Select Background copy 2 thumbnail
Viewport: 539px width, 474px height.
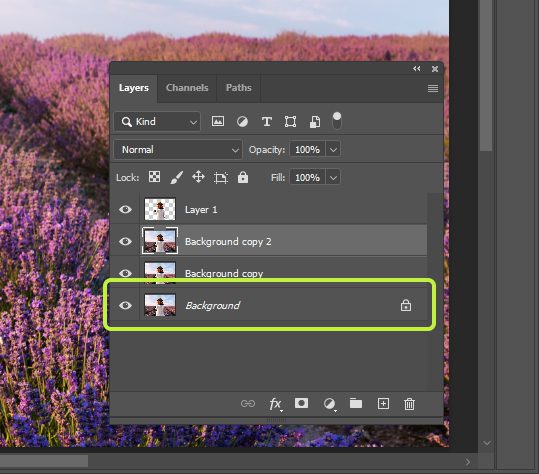click(160, 241)
